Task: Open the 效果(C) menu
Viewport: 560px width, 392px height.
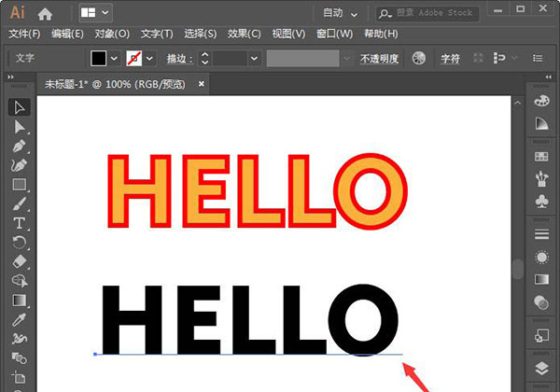Action: pyautogui.click(x=245, y=34)
